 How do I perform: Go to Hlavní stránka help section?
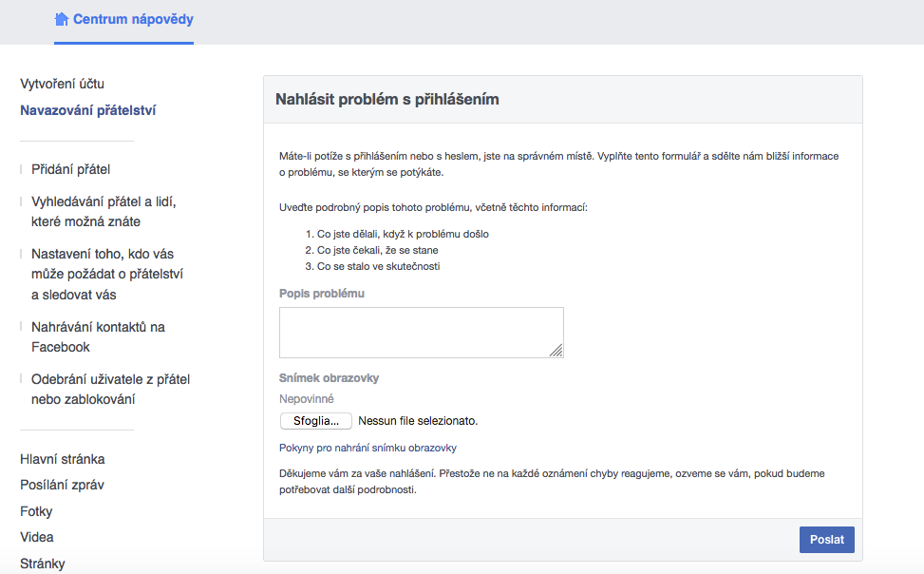(63, 459)
